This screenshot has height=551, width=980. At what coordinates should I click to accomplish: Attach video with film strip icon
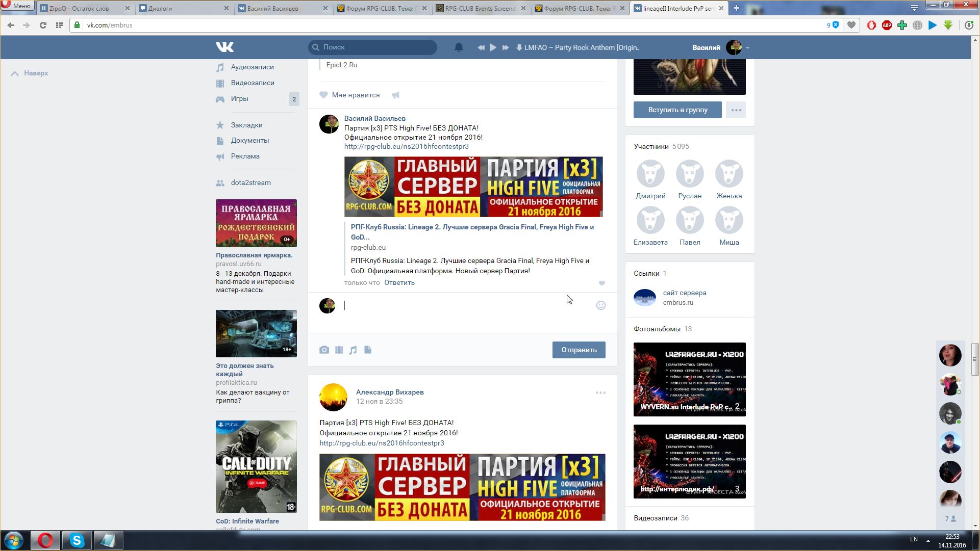[339, 350]
